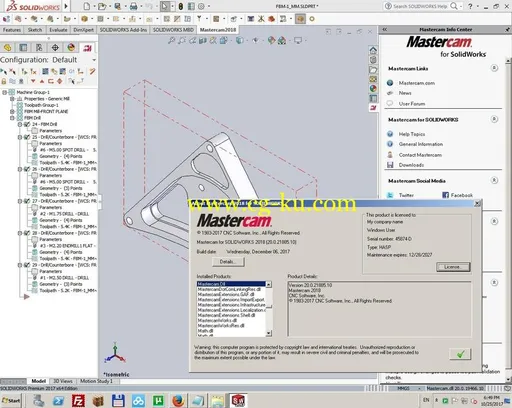
Task: Click the SolidWorks icon in taskbar
Action: (238, 400)
